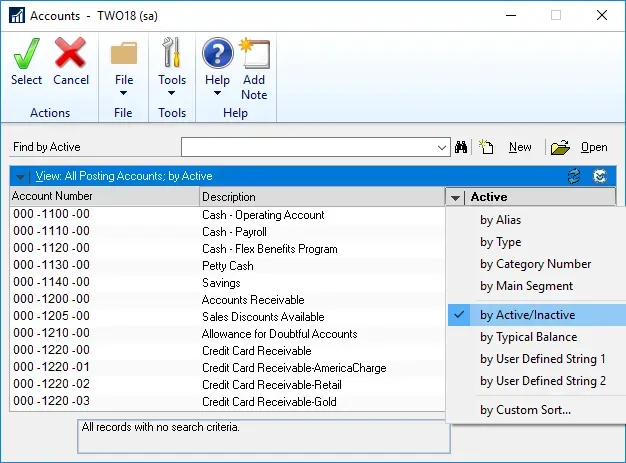626x463 pixels.
Task: Click the expand chevrons icon in view bar
Action: 600,176
